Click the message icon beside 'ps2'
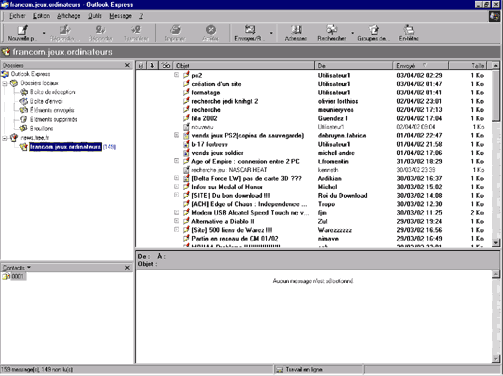This screenshot has height=376, width=503. click(186, 75)
